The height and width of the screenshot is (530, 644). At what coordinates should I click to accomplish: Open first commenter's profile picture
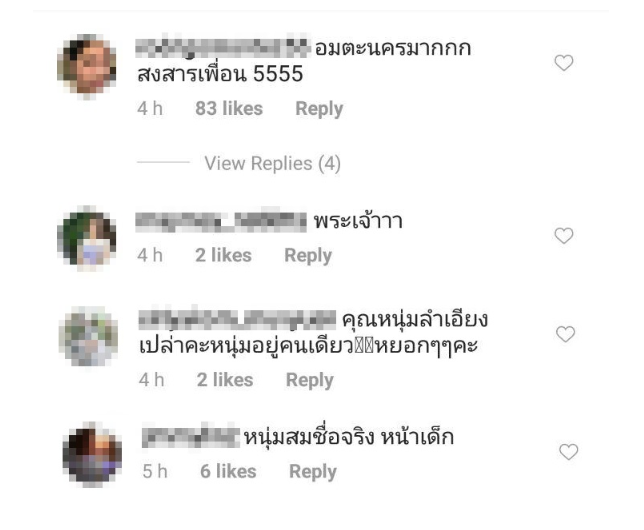(87, 66)
